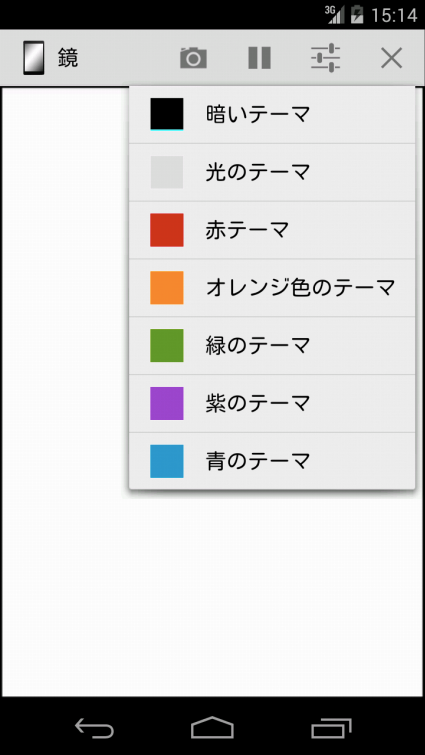This screenshot has width=425, height=755.
Task: Pick the 赤テーマ option
Action: tap(272, 230)
